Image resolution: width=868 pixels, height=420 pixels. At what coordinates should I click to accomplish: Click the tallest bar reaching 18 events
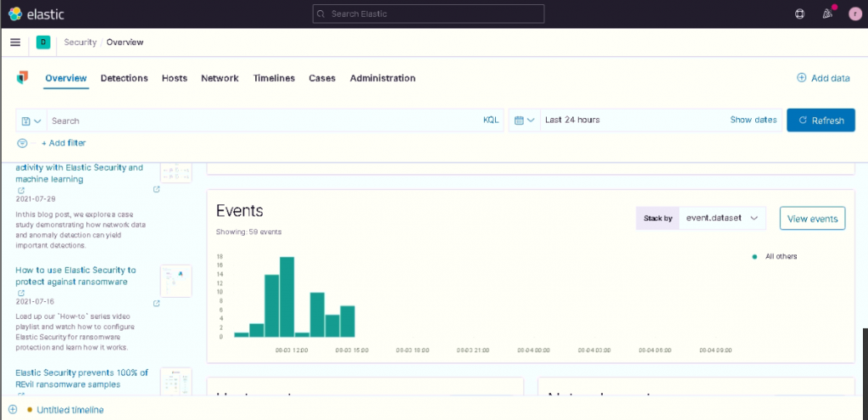tap(287, 296)
